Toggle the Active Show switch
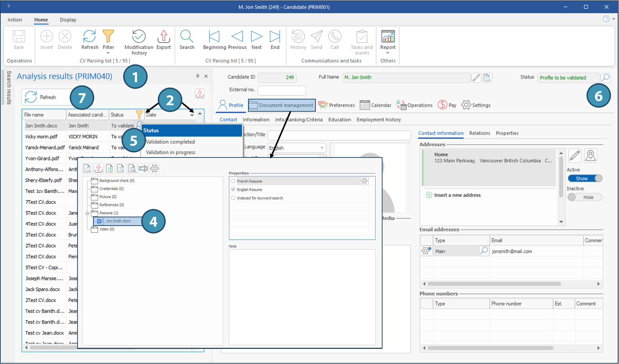Viewport: 619px width, 364px height. coord(585,178)
